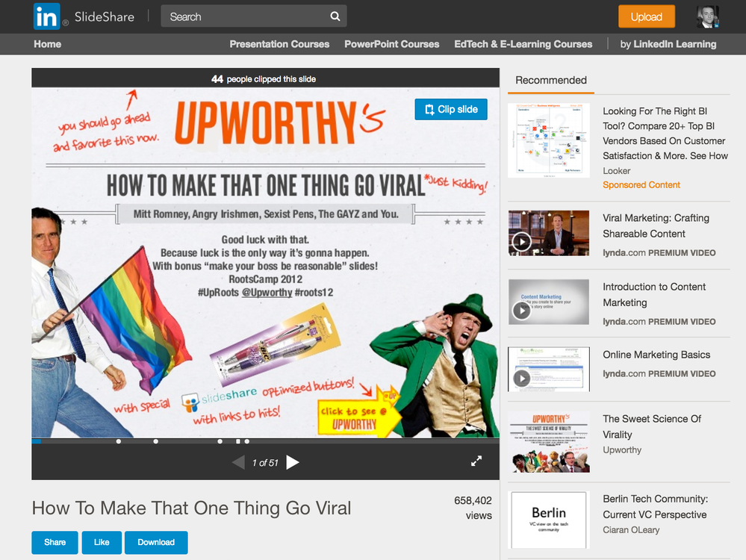Open the Home menu item
This screenshot has height=560, width=746.
coord(48,44)
